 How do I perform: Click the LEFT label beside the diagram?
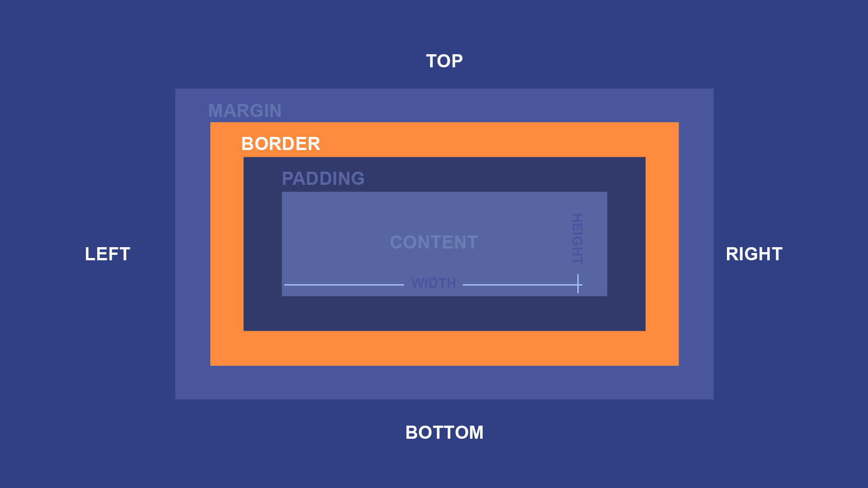click(x=107, y=253)
